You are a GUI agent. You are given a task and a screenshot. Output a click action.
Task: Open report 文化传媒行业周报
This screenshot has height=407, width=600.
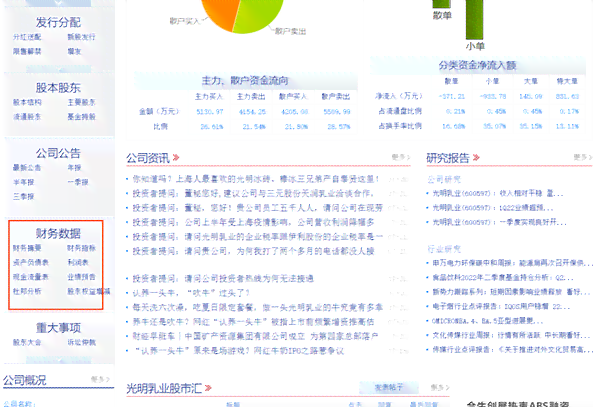coord(512,335)
